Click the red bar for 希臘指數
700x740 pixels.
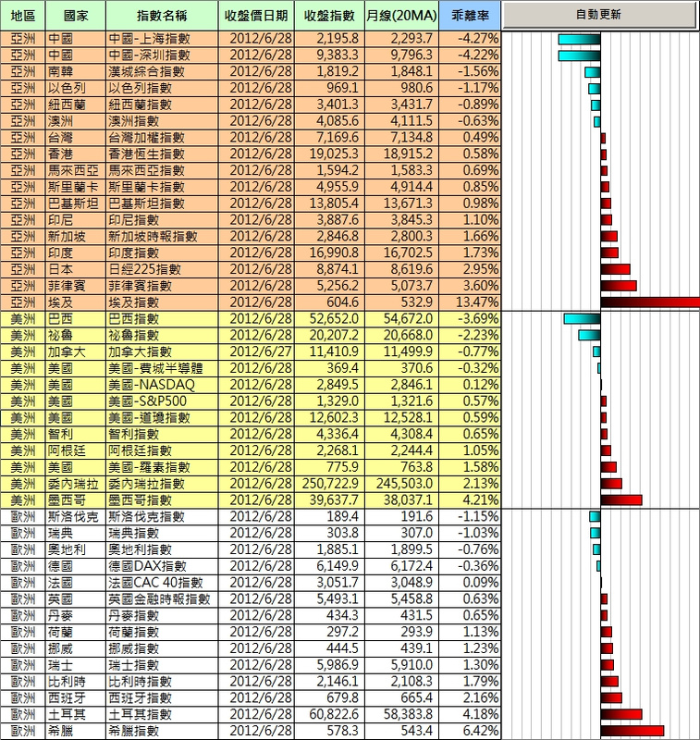pos(632,731)
